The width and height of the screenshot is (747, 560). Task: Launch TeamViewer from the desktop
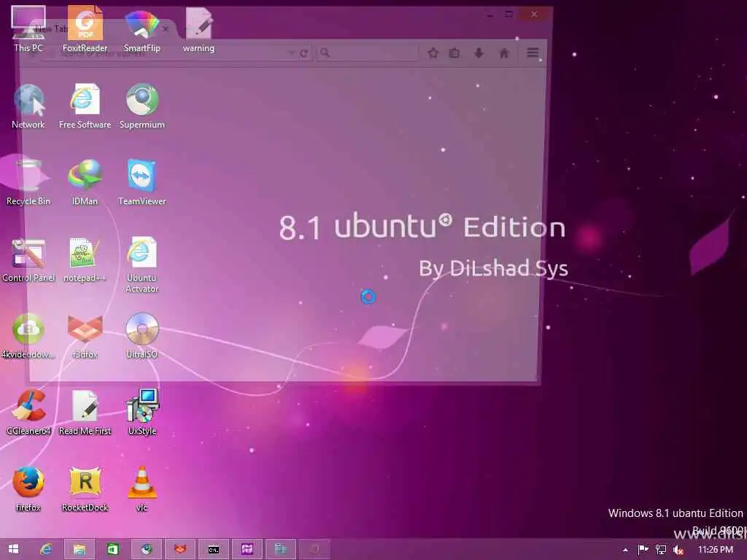pos(142,182)
